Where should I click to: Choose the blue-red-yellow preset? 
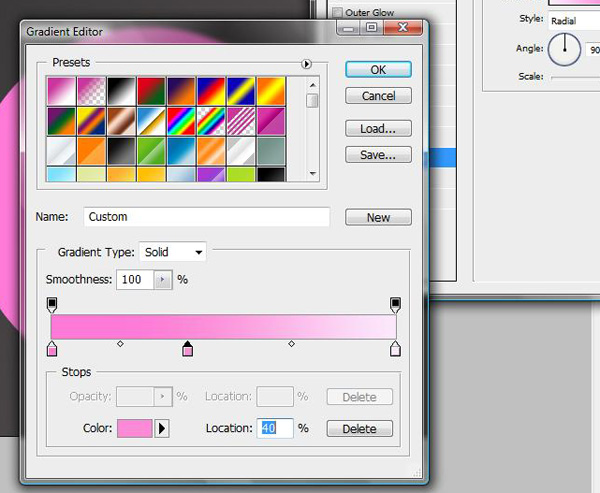pyautogui.click(x=211, y=91)
